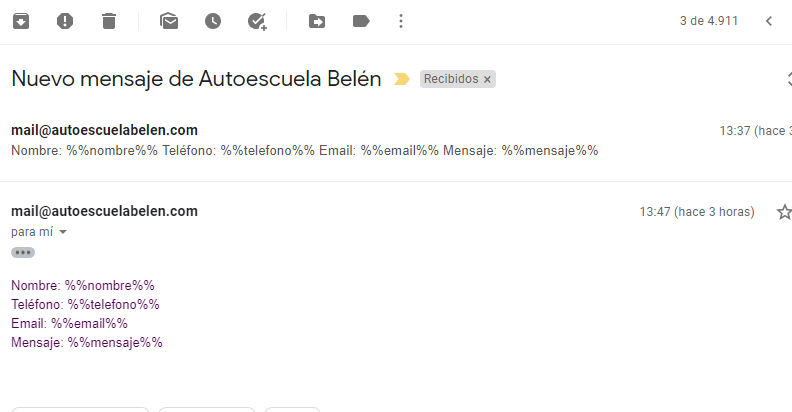Image resolution: width=792 pixels, height=412 pixels.
Task: Show trimmed content ellipsis button
Action: point(23,252)
